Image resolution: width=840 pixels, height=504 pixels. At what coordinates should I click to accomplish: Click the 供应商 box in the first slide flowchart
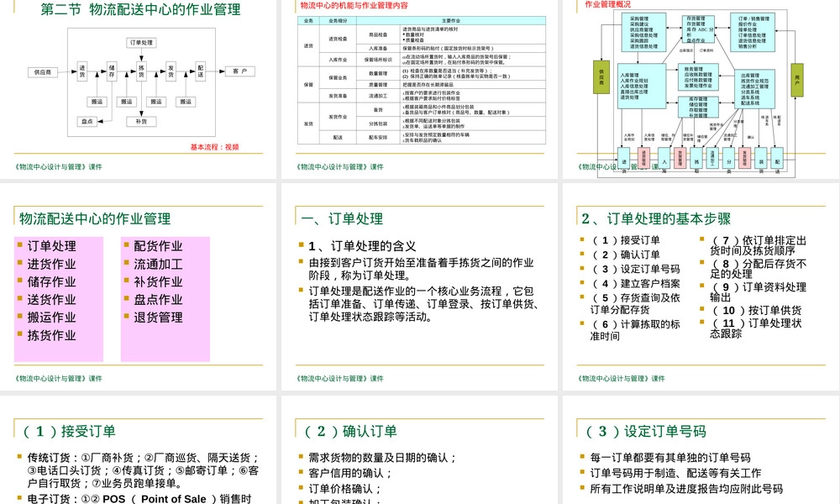pos(43,71)
